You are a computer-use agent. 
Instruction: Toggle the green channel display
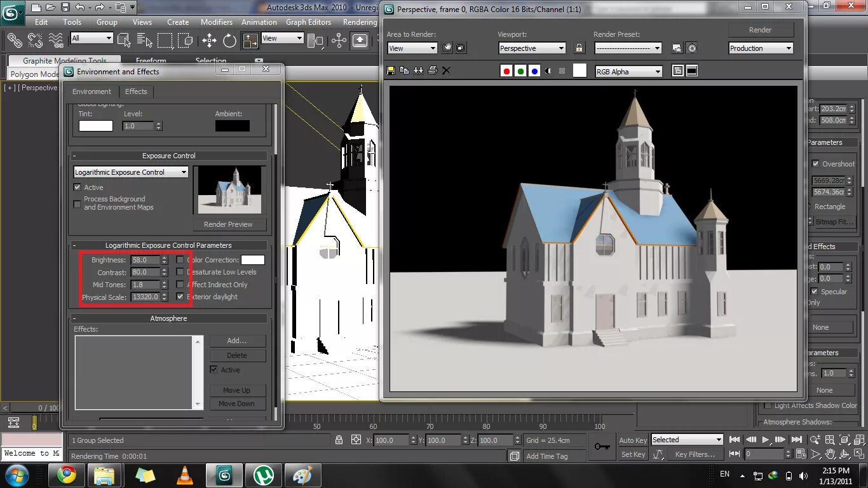pyautogui.click(x=520, y=71)
